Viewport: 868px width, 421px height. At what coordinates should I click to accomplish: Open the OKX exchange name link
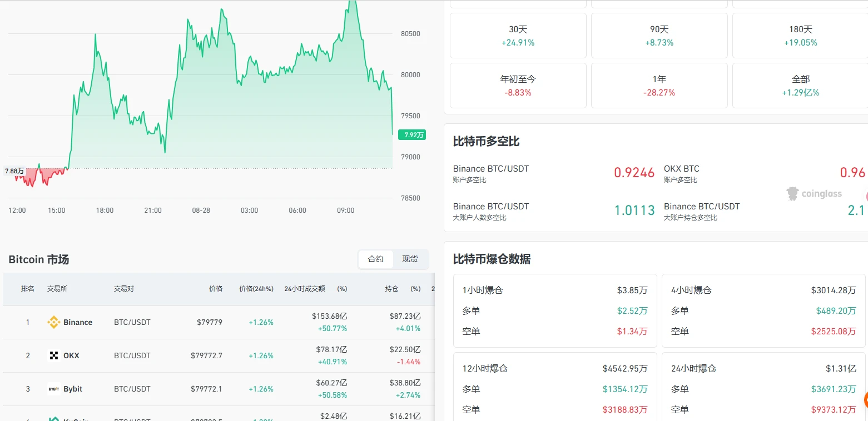click(71, 355)
